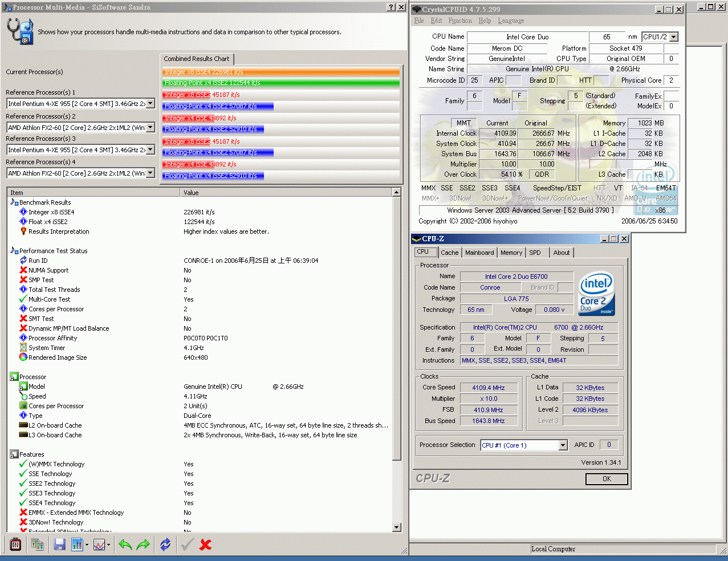Switch to CPU-Z Memory tab
The height and width of the screenshot is (561, 728).
click(x=511, y=253)
